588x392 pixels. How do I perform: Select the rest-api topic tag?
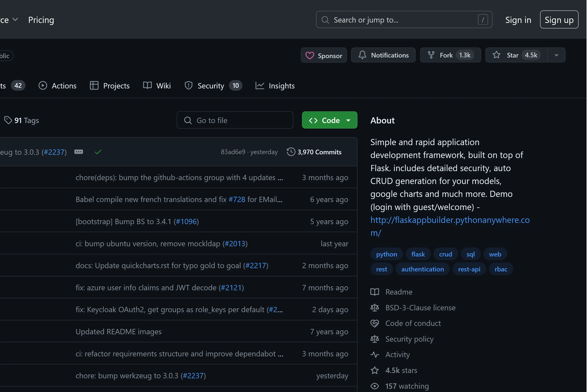tap(469, 269)
